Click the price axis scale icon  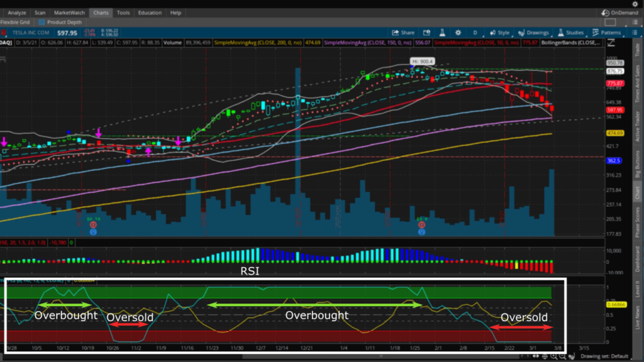611,43
